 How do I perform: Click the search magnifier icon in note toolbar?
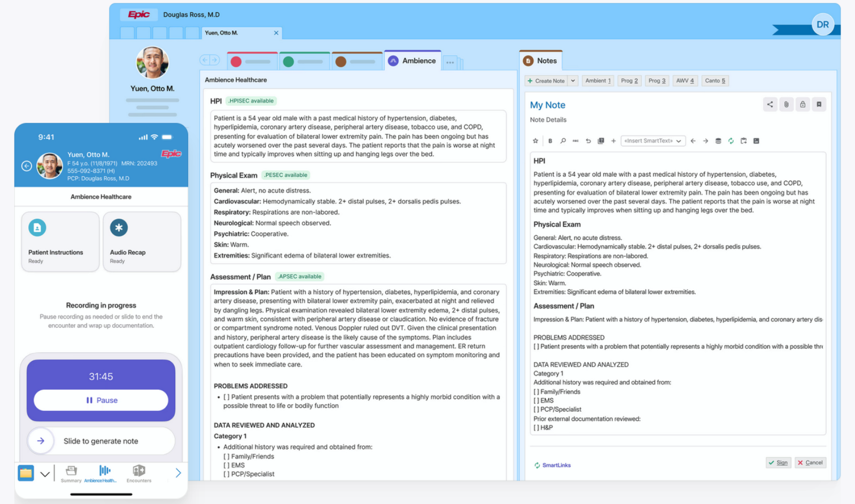(x=563, y=141)
